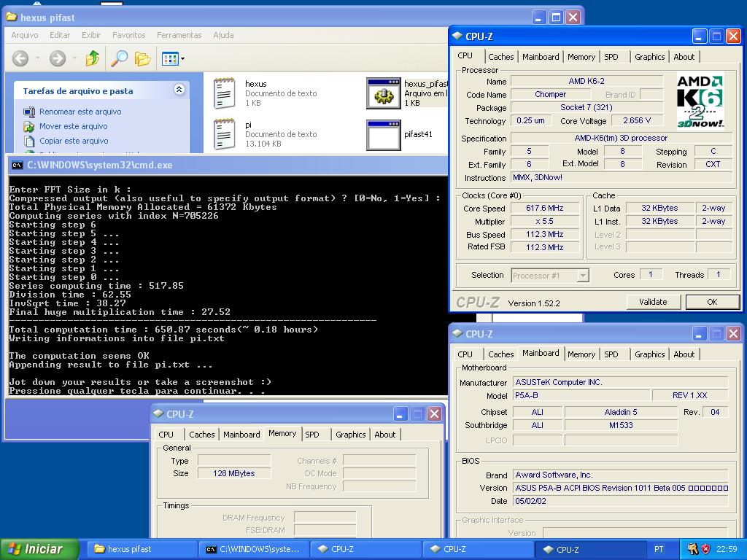Click the Iniciar start button
Image resolution: width=747 pixels, height=560 pixels.
tap(39, 549)
